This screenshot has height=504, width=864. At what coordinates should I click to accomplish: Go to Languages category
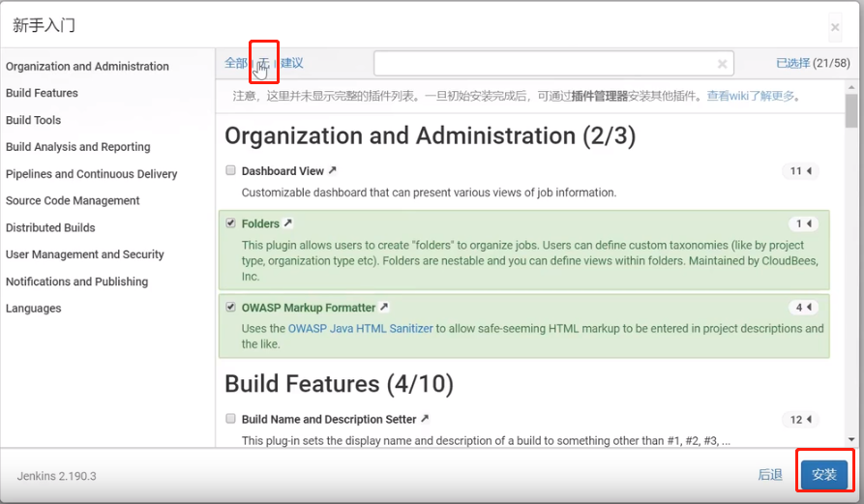(x=33, y=309)
